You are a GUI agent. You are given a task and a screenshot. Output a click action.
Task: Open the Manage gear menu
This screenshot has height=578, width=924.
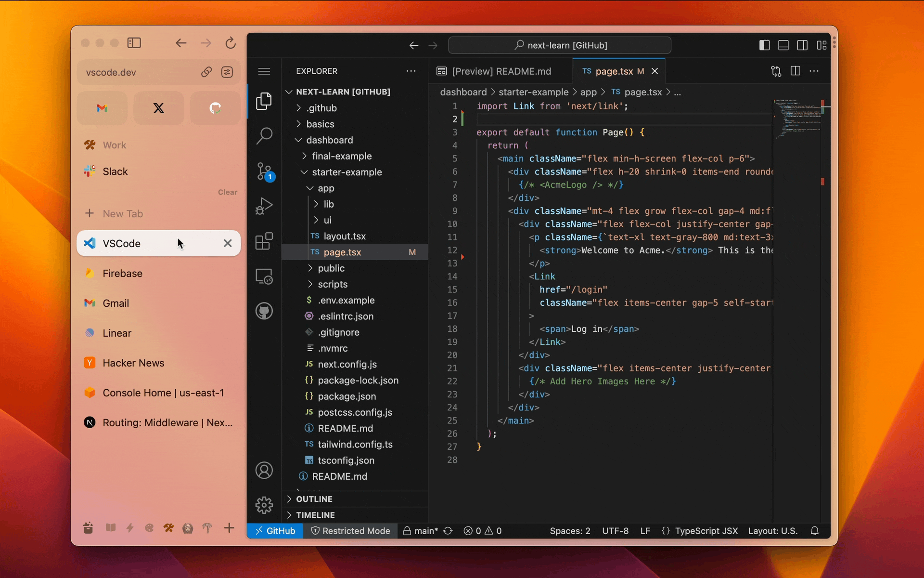click(264, 505)
